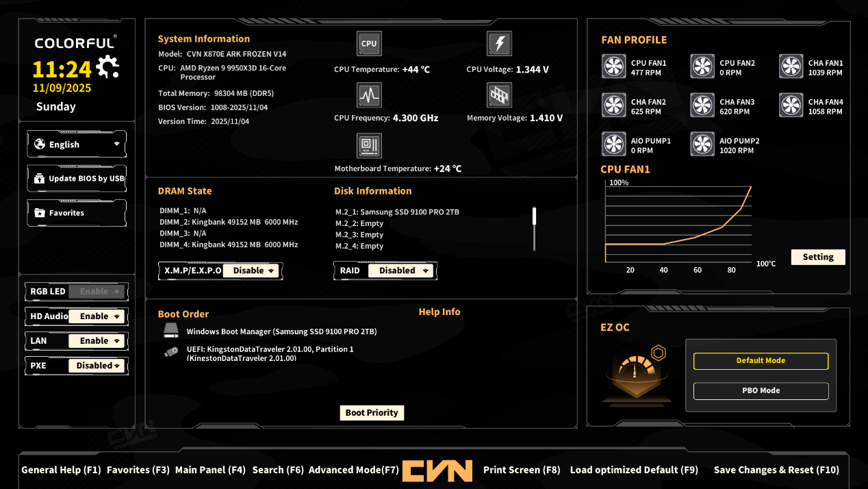The height and width of the screenshot is (489, 868).
Task: Click the DIMM_2 Kingbank 49152 MB row
Action: coord(229,223)
